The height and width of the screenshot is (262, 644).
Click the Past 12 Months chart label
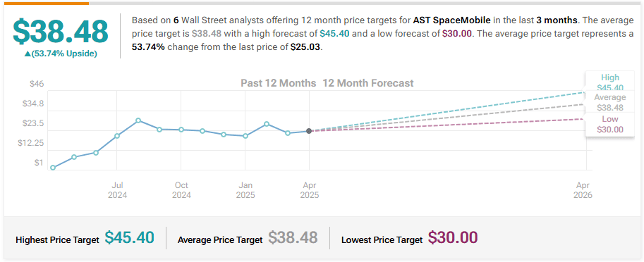[x=279, y=83]
